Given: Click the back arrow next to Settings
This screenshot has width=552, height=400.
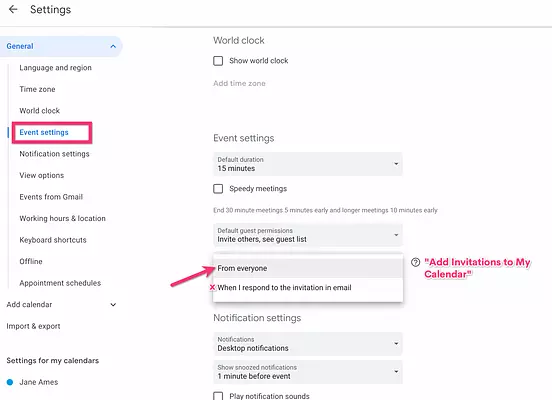Looking at the screenshot, I should (x=13, y=9).
